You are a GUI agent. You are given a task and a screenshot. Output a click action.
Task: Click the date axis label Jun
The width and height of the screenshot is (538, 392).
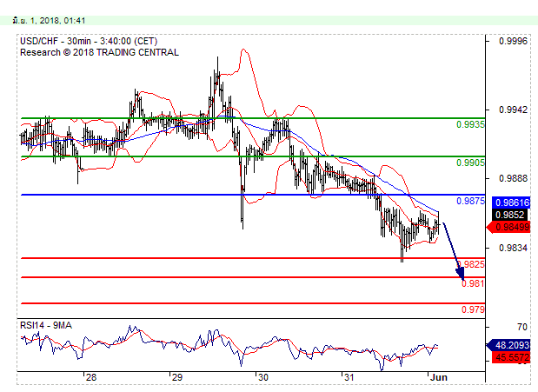pyautogui.click(x=439, y=377)
